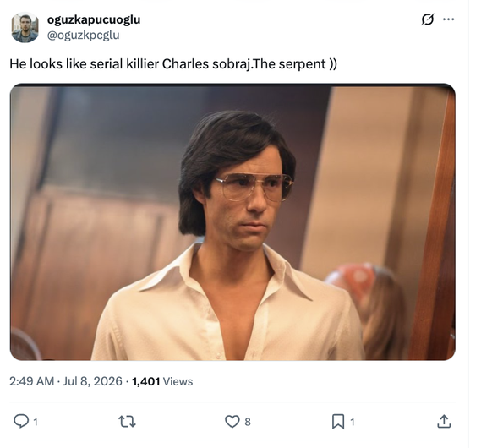Open the attached photo of the man
The image size is (492, 448).
pos(232,221)
